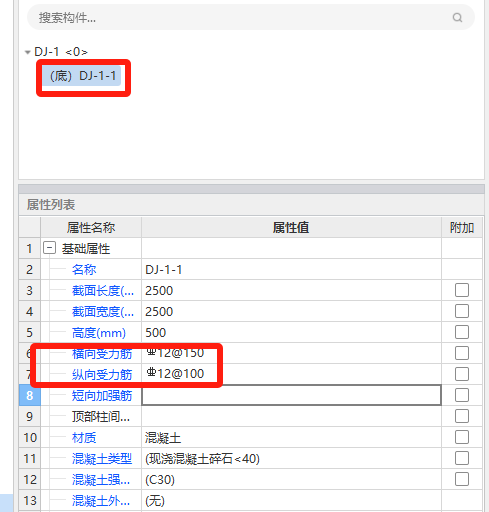Open the 混凝土类型 value cell
489x512 pixels.
(291, 458)
